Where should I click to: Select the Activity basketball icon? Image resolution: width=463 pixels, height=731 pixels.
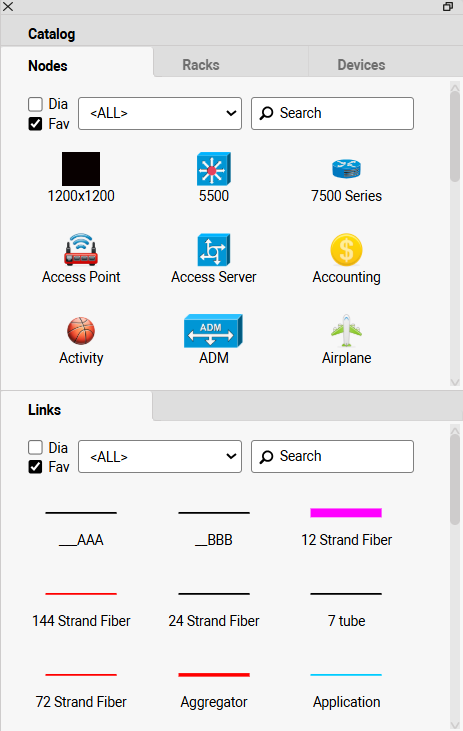pos(81,331)
